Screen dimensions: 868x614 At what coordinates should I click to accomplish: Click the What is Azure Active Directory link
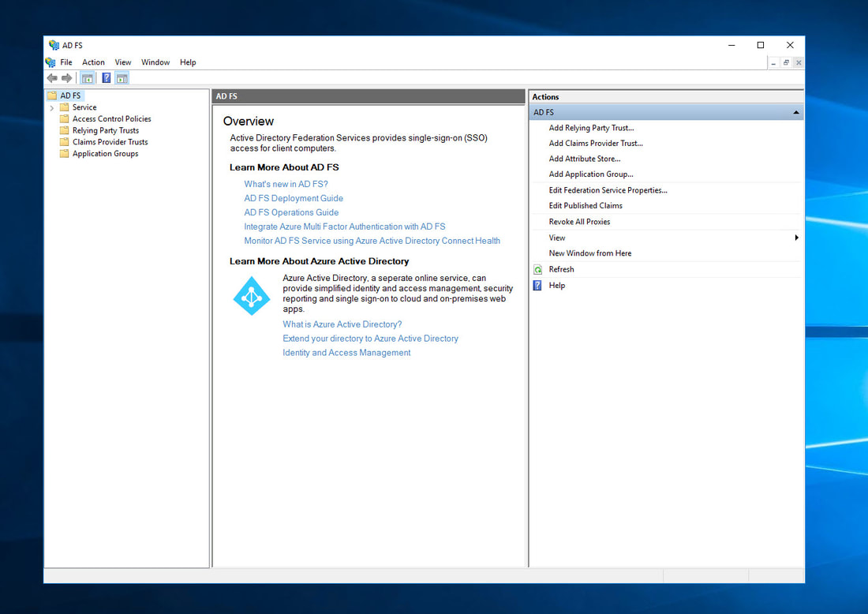coord(342,324)
